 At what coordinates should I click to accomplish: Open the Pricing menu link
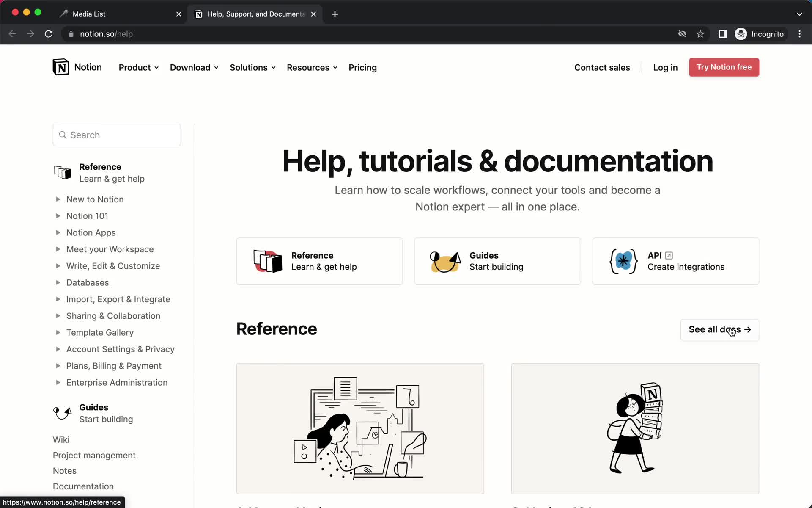click(362, 68)
